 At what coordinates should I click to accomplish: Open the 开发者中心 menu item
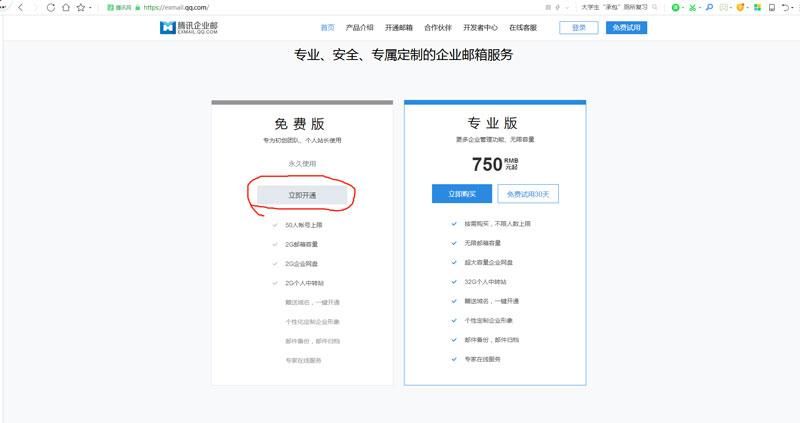coord(480,28)
